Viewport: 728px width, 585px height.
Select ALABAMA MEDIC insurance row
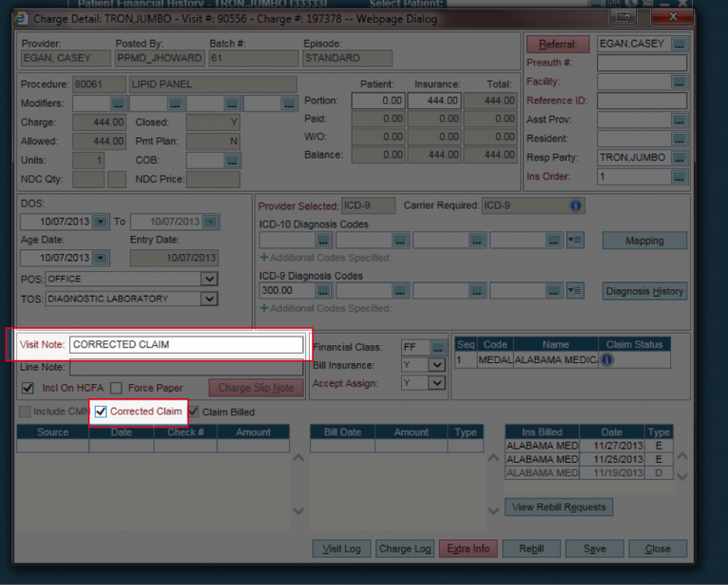(562, 360)
